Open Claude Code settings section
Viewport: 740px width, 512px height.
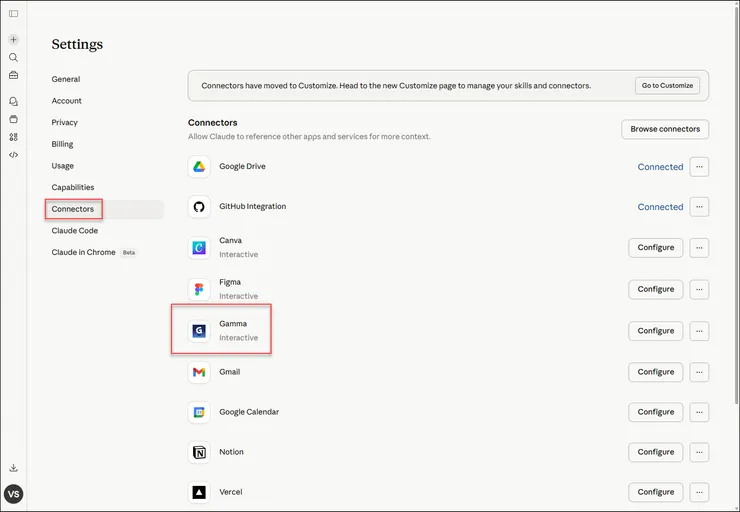75,231
